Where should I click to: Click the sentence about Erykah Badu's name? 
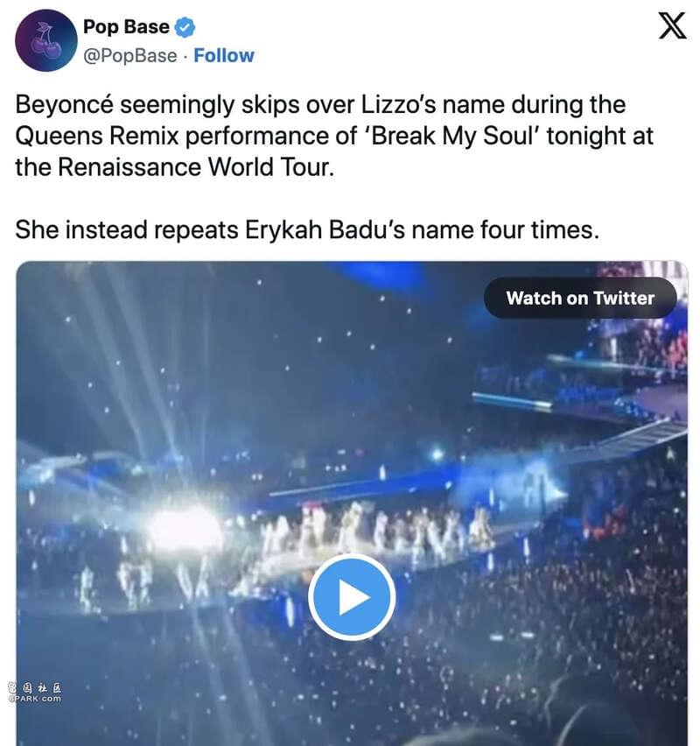click(x=307, y=229)
